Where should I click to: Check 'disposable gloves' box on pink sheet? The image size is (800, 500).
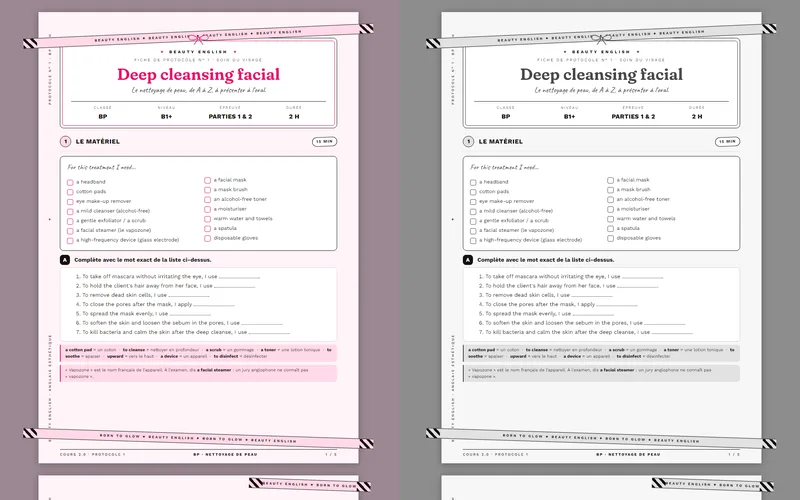(208, 239)
